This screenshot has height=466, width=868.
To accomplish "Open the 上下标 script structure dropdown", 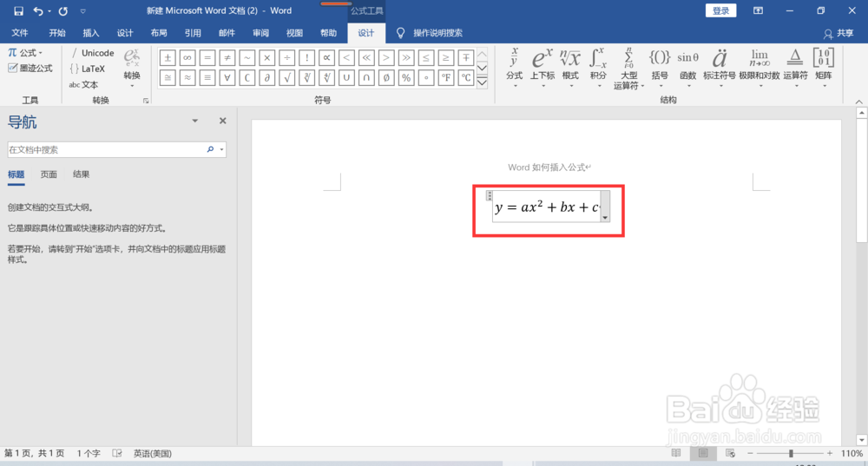I will point(542,68).
